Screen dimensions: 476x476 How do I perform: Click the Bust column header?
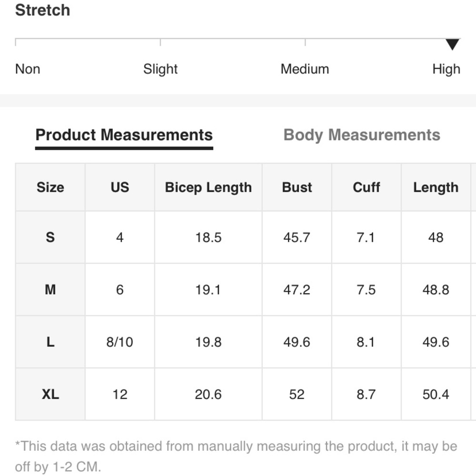click(x=297, y=188)
